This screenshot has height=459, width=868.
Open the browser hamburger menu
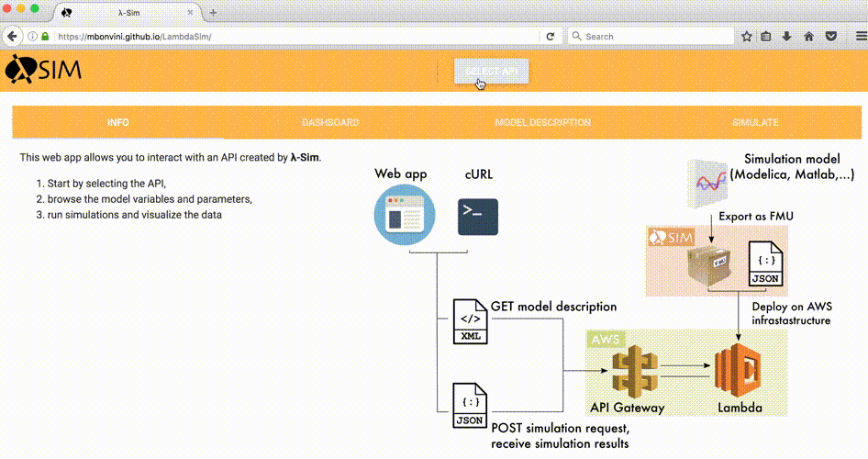click(x=862, y=37)
